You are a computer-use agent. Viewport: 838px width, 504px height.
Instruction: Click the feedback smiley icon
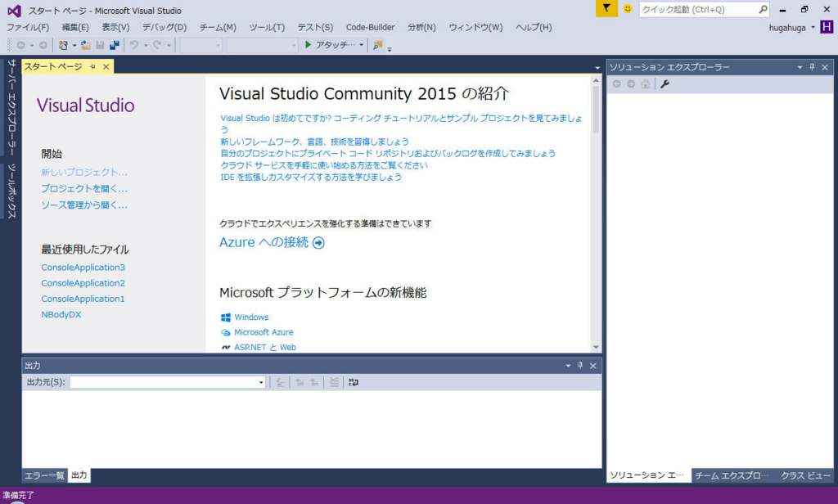click(x=628, y=8)
